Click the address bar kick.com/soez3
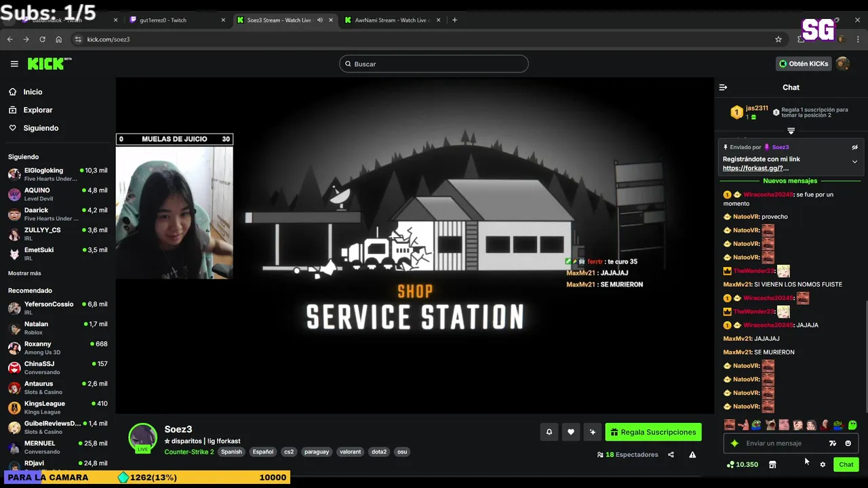Image resolution: width=868 pixels, height=488 pixels. click(108, 39)
